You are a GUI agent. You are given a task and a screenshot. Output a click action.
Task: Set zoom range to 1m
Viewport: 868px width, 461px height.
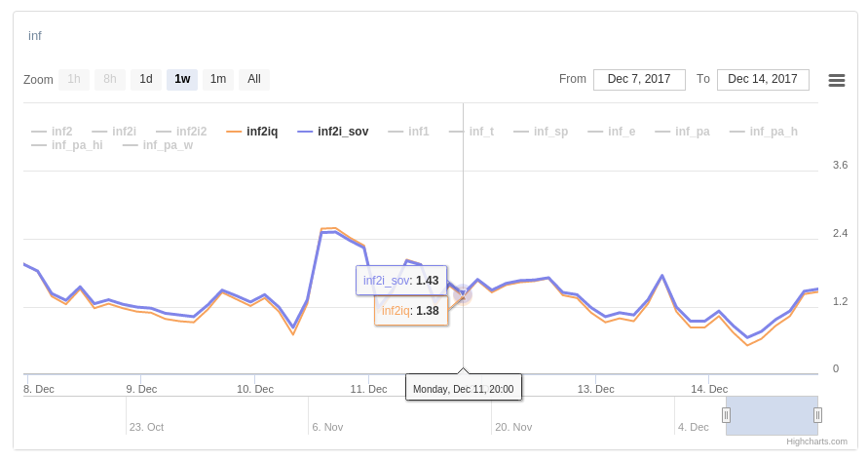218,80
